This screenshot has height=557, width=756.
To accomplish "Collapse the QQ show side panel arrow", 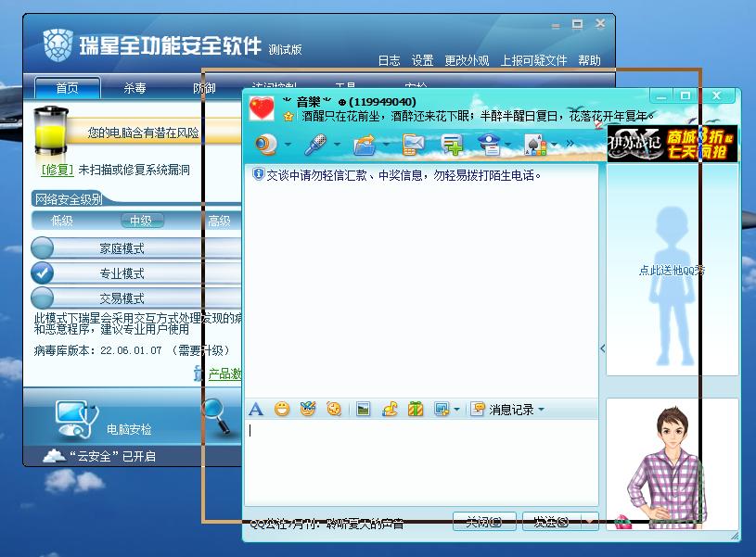I will click(x=603, y=348).
